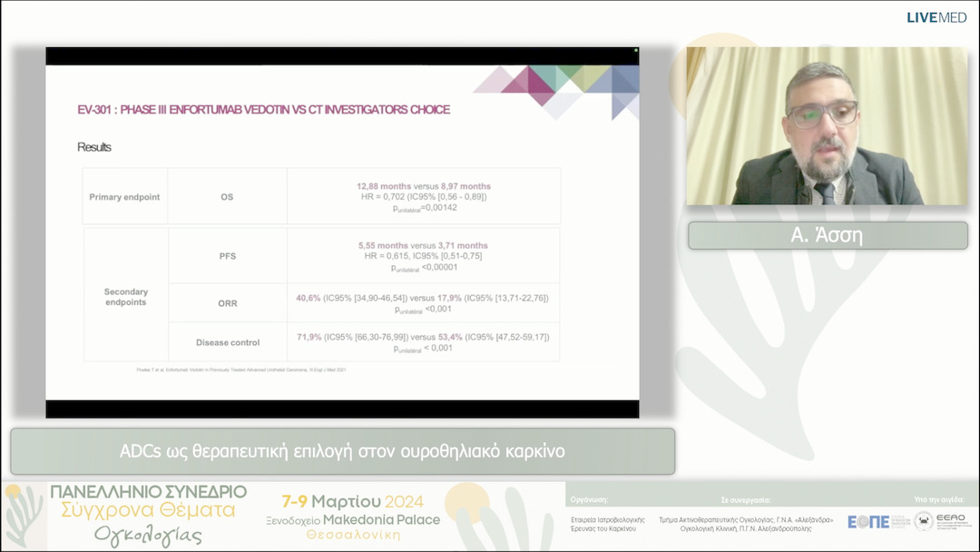Viewport: 980px width, 552px height.
Task: Click 'Ογκολογική Κλινική, Π.Γ.Ν. Αλεξανδρούπολης' text
Action: [x=746, y=529]
